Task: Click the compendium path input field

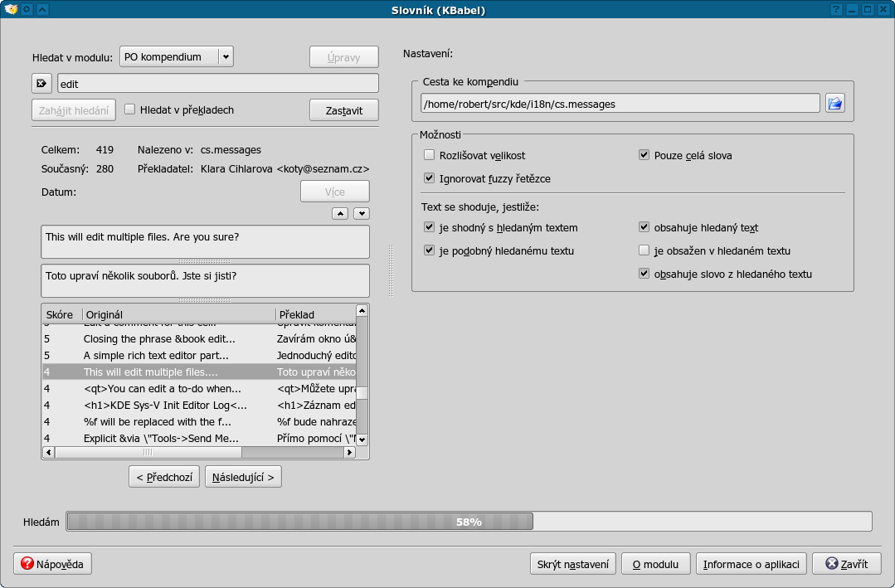Action: coord(620,104)
